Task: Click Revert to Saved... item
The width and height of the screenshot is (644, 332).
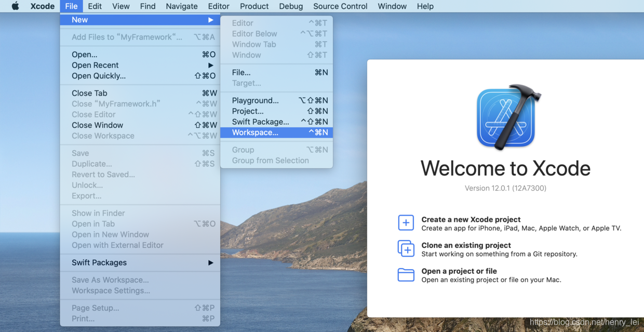Action: [140, 175]
